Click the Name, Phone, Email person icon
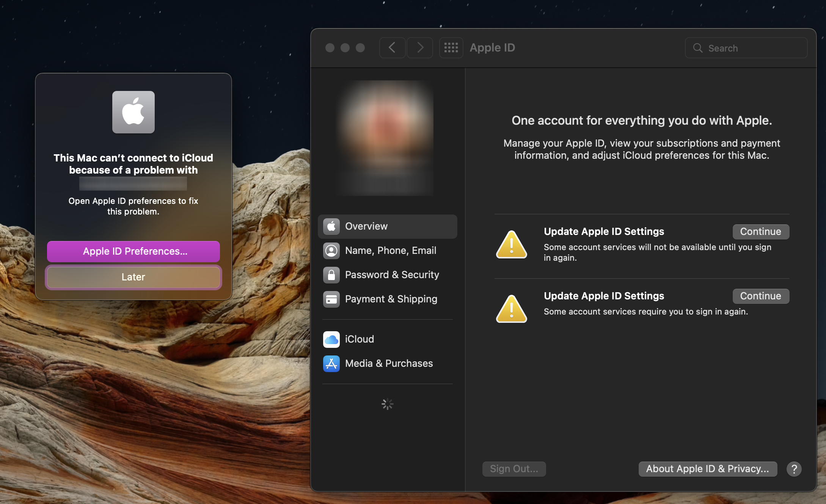The width and height of the screenshot is (826, 504). click(x=331, y=250)
